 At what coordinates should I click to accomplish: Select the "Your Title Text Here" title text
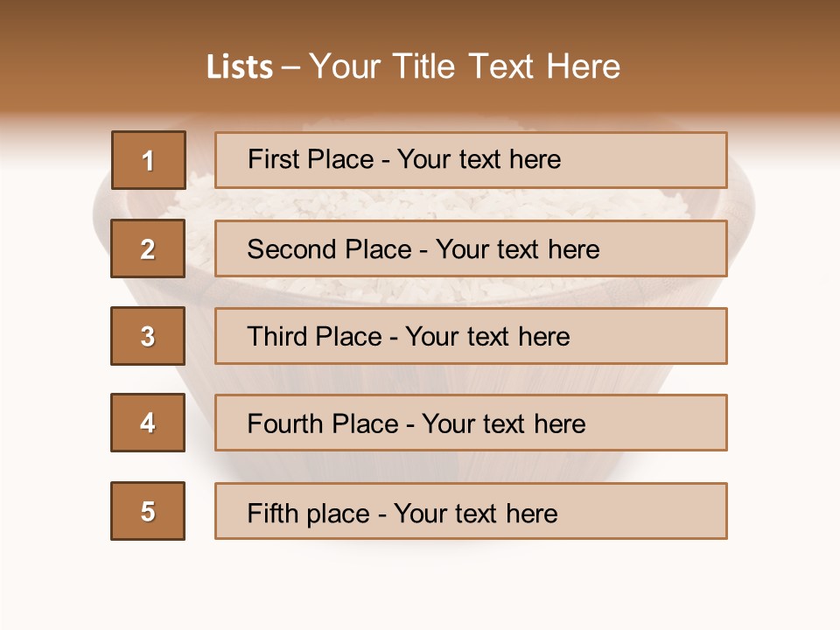pyautogui.click(x=465, y=67)
